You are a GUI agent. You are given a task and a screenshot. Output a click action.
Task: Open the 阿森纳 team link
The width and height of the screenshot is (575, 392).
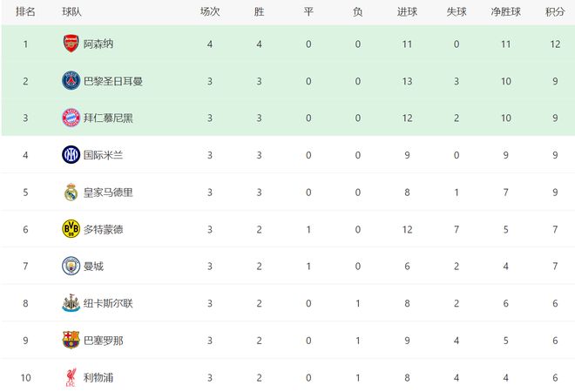pos(99,44)
